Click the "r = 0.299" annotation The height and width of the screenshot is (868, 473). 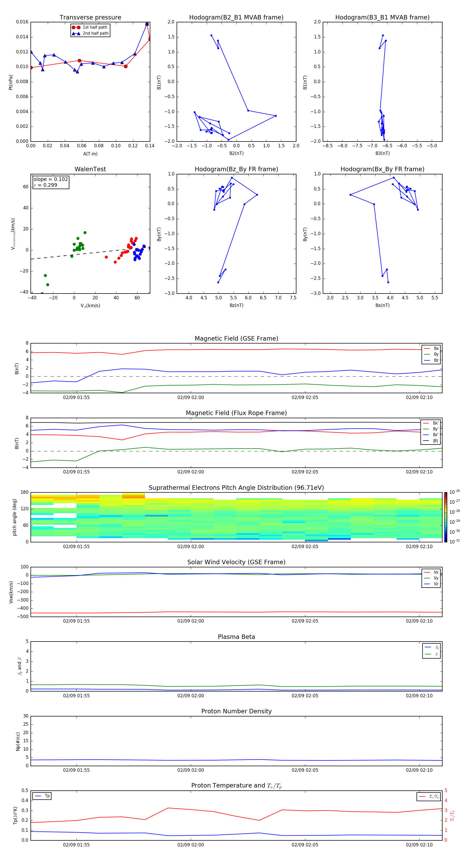coord(45,185)
